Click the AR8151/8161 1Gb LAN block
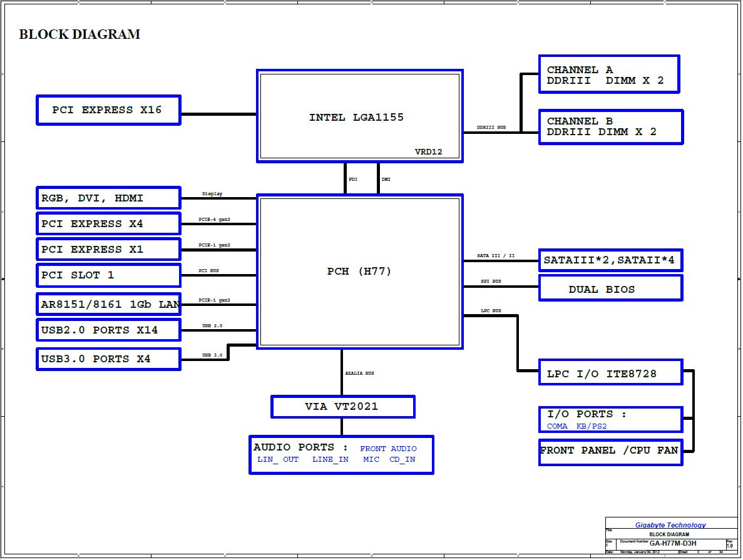 pos(108,305)
